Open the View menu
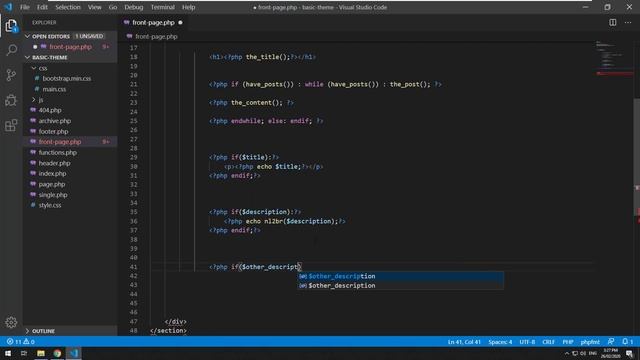The image size is (640, 360). [x=94, y=7]
